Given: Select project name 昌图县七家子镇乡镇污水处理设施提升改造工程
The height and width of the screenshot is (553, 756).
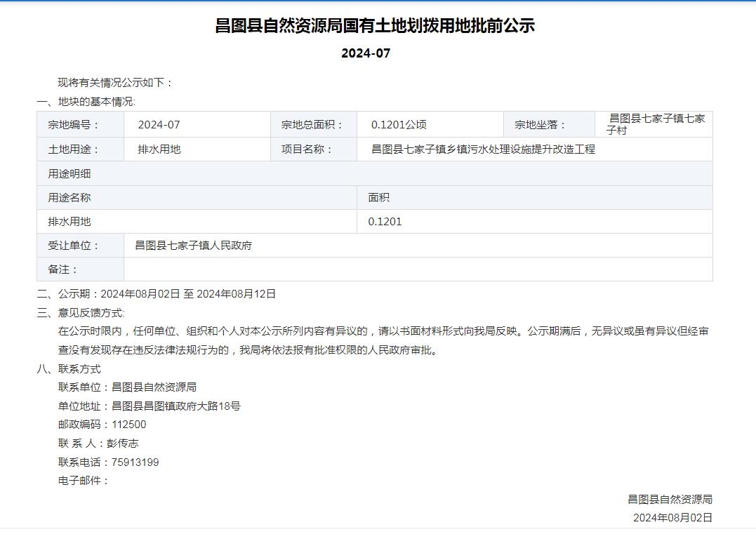Looking at the screenshot, I should [x=483, y=149].
